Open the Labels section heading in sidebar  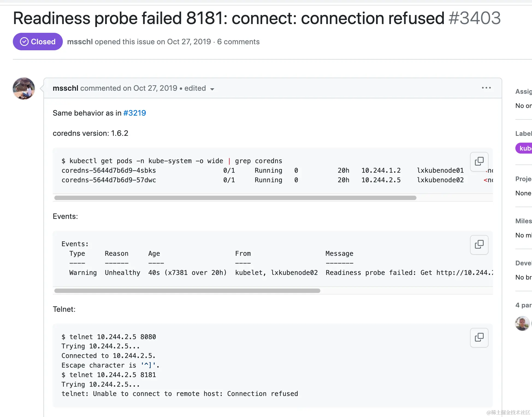pos(524,134)
